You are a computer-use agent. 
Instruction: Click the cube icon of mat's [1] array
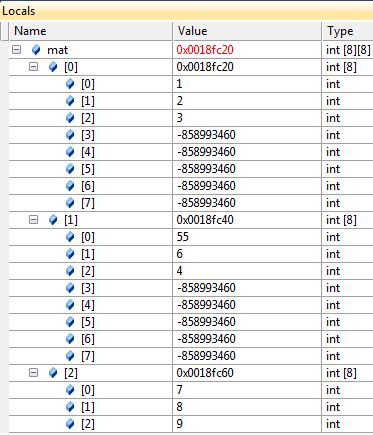tap(53, 220)
